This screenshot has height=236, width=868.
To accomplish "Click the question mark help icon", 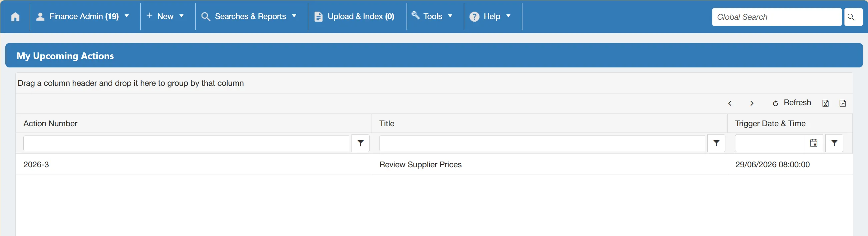I will click(x=474, y=17).
